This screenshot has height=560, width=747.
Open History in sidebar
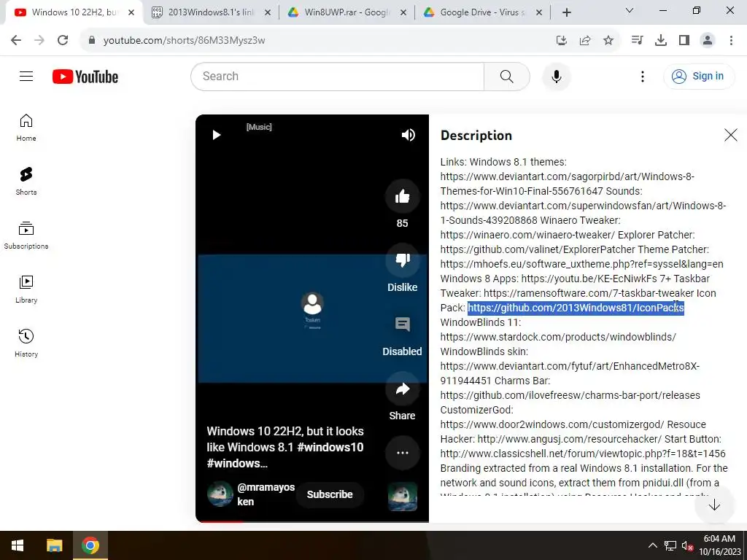coord(26,343)
